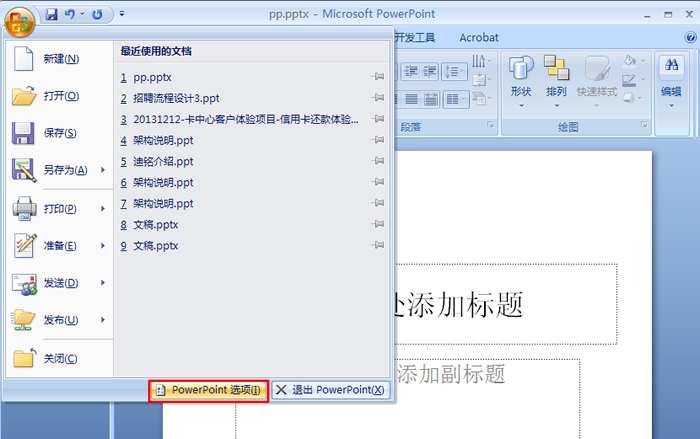Toggle pin for item 9 文稿.pptx
Screen dimensions: 700x439
coord(378,245)
